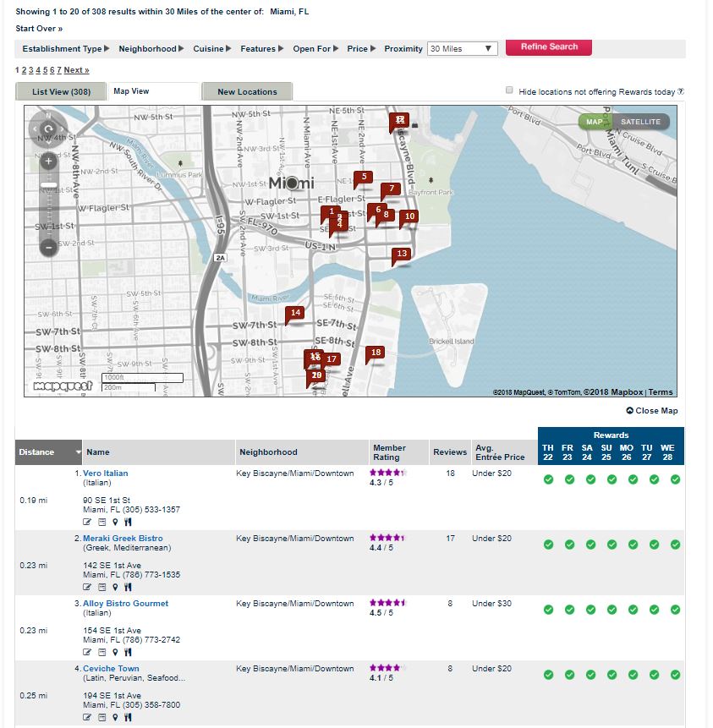Go to results page 2

coord(25,70)
